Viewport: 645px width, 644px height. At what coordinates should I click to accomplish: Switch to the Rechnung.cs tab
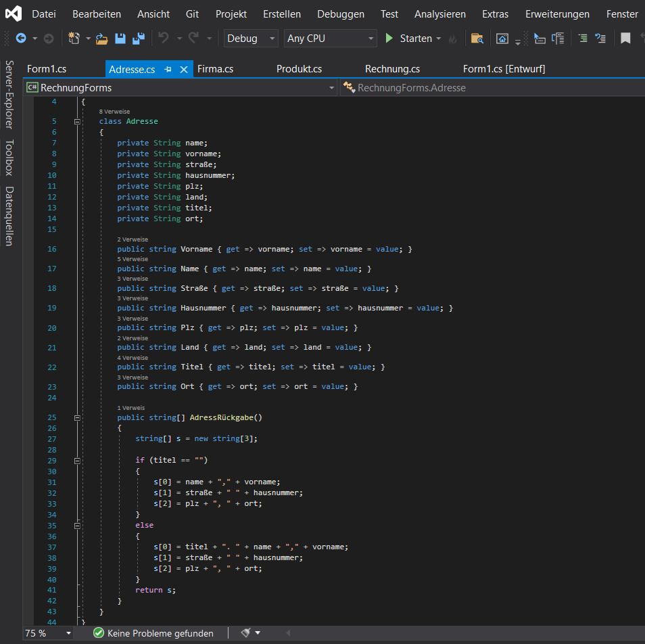(392, 69)
